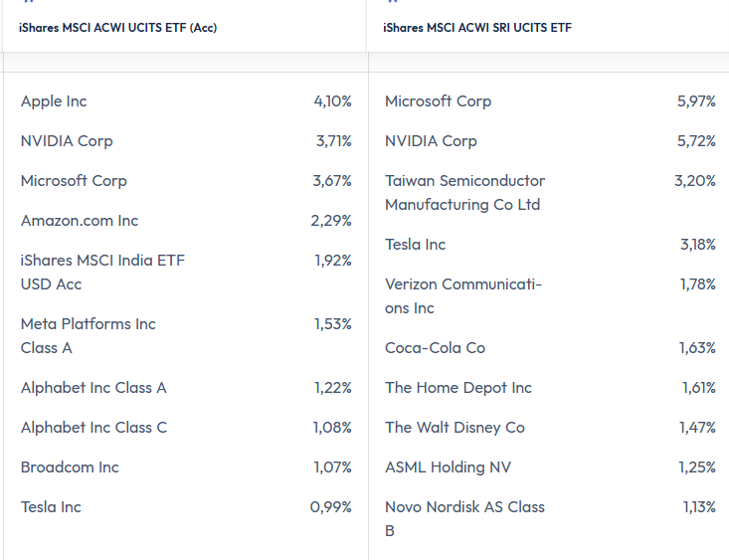The width and height of the screenshot is (729, 560).
Task: Select the ASML Holding NV row
Action: (x=449, y=467)
